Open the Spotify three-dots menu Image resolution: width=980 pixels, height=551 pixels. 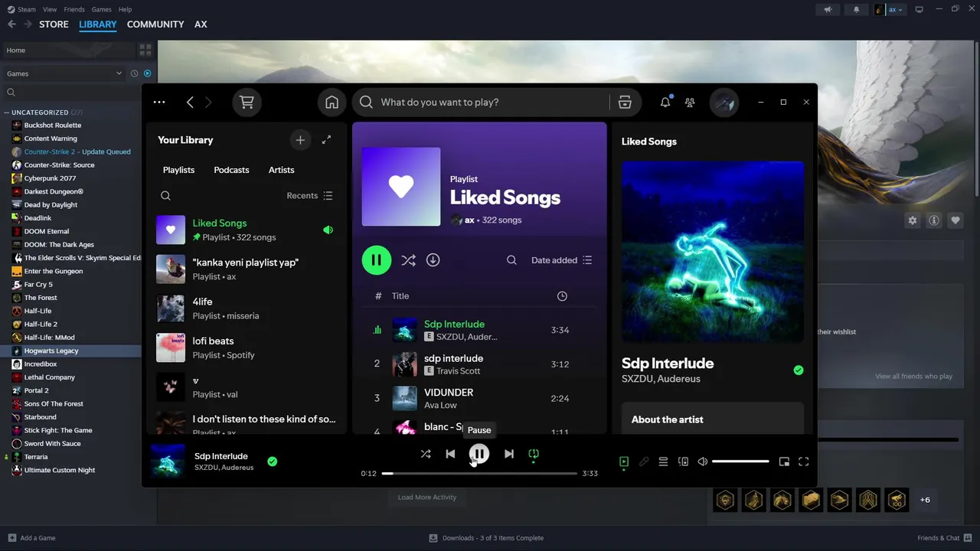(159, 102)
